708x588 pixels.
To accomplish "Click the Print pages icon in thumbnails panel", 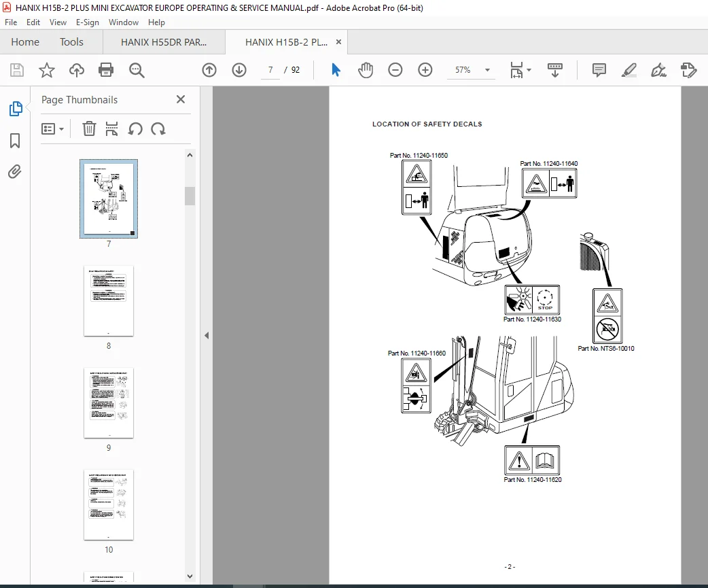I will 111,128.
